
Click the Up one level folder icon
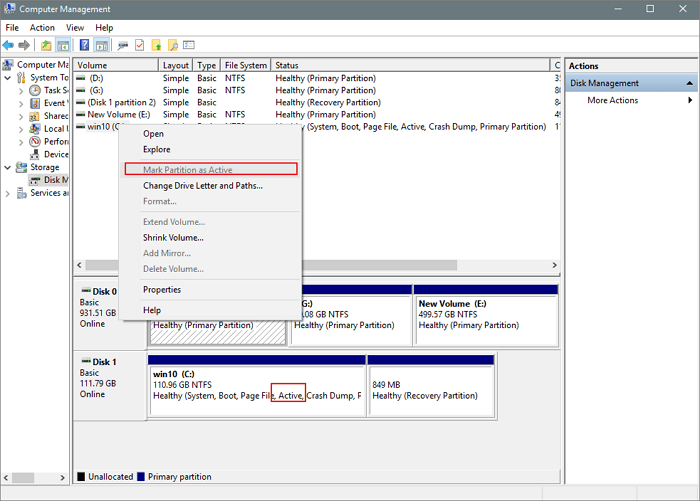(x=46, y=45)
